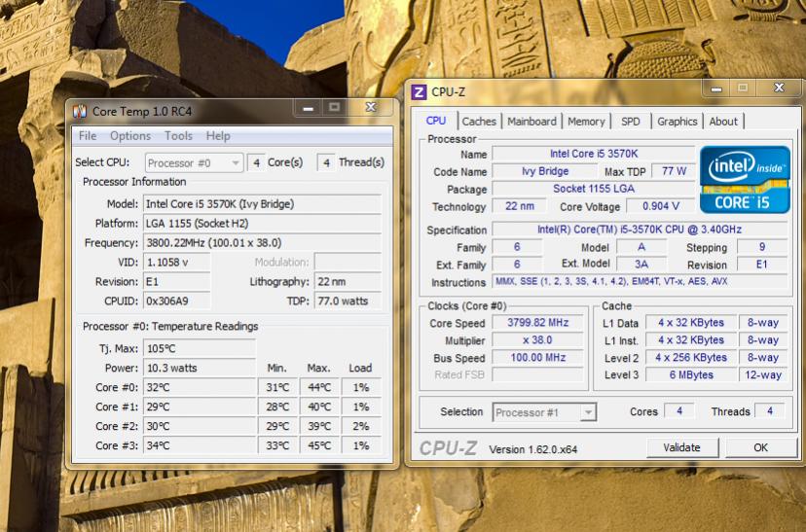This screenshot has width=806, height=532.
Task: Click the Core Temp TDP value 77.0 watts
Action: 348,301
